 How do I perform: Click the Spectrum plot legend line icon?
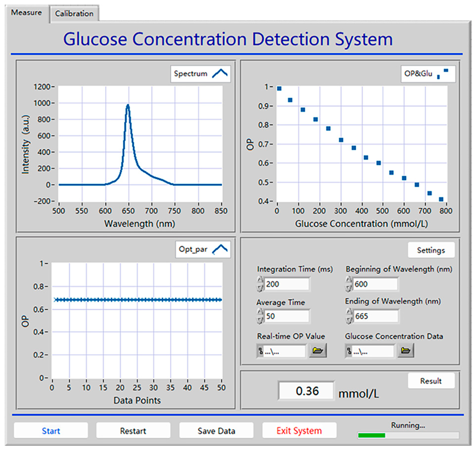tap(220, 73)
